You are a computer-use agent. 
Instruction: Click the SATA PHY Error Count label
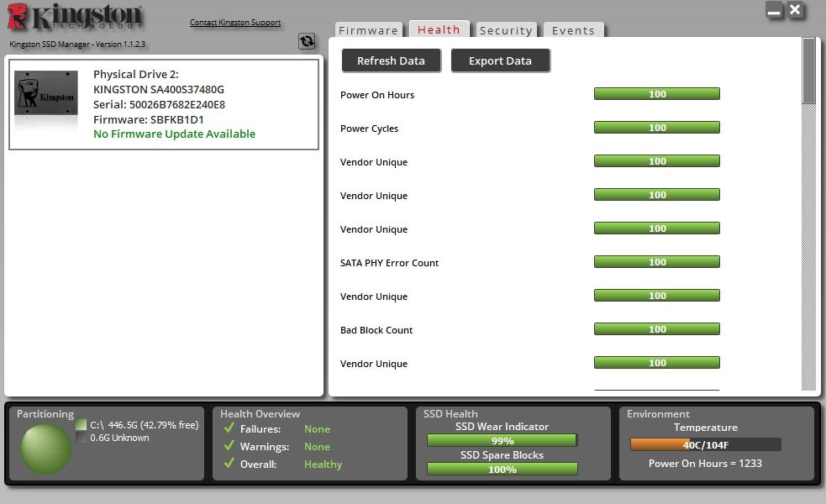pos(389,263)
